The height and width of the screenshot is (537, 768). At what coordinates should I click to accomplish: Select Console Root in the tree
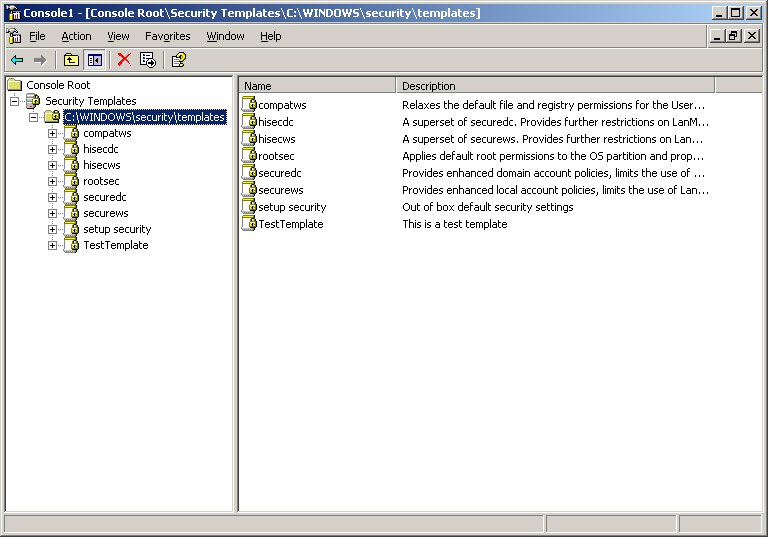57,85
